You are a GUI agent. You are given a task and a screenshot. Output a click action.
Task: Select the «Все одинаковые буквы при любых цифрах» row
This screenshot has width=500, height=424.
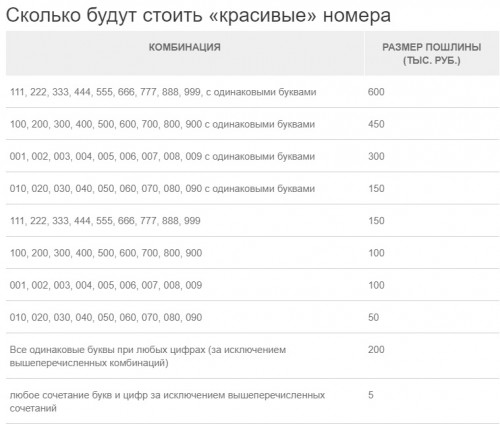point(252,356)
